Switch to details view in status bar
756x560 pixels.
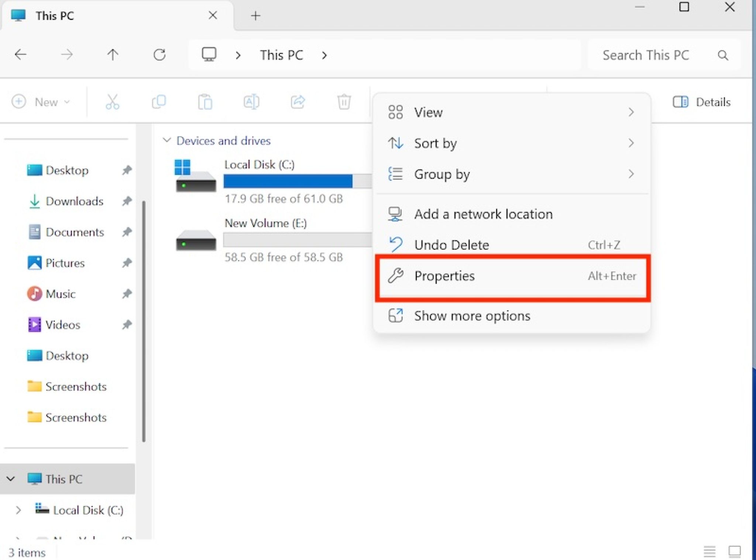[x=709, y=551]
